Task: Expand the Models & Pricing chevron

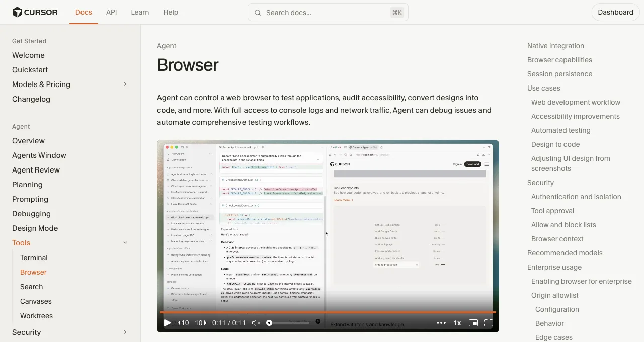Action: click(125, 84)
